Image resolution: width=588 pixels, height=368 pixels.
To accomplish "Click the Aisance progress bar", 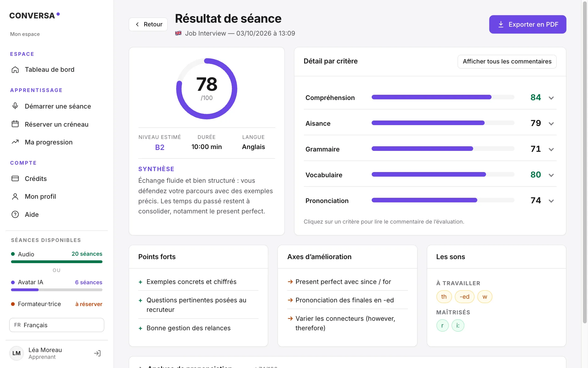I will coord(443,123).
